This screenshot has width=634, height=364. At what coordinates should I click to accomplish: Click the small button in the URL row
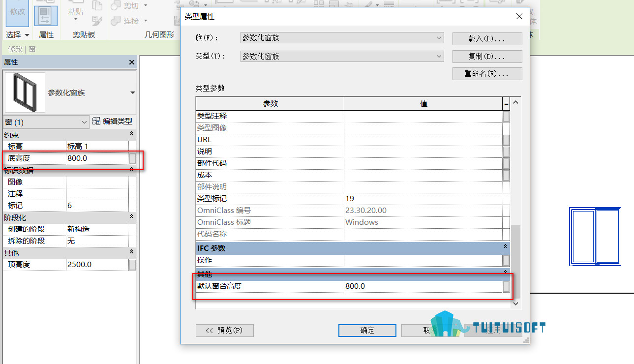[x=506, y=140]
